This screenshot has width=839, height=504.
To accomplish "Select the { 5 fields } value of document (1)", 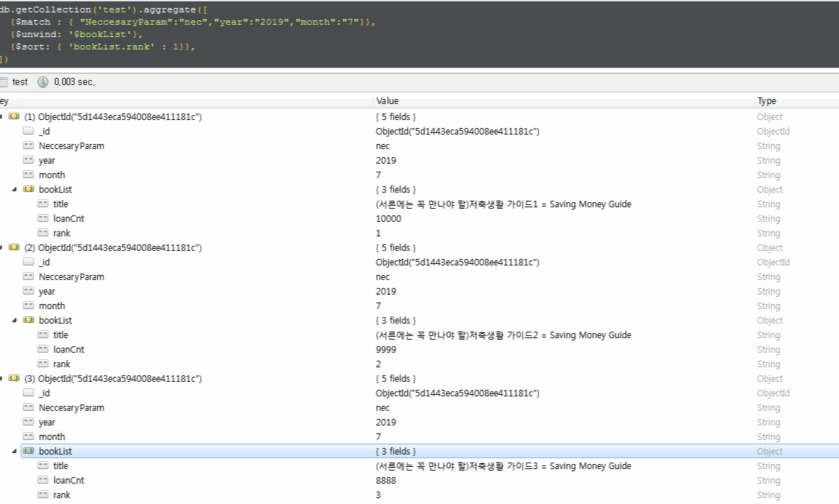I will 395,116.
